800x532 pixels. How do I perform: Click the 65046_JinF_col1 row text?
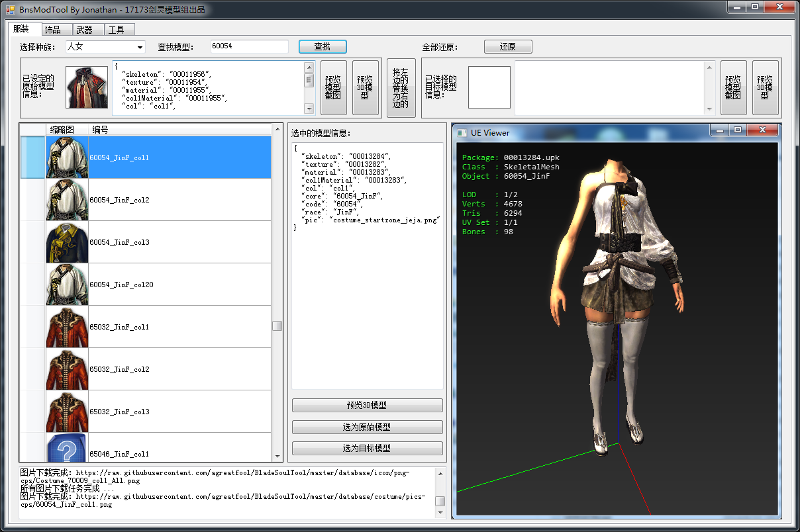point(119,455)
